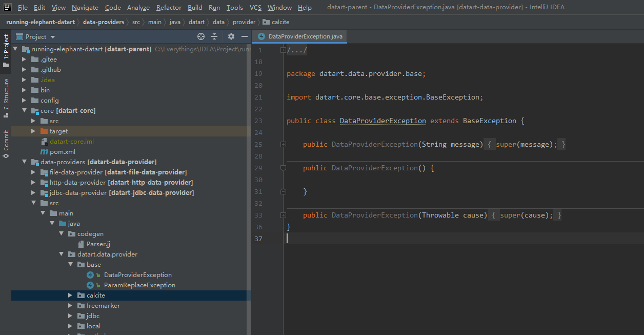Image resolution: width=644 pixels, height=335 pixels.
Task: Click data-providers breadcrumb
Action: coord(104,22)
